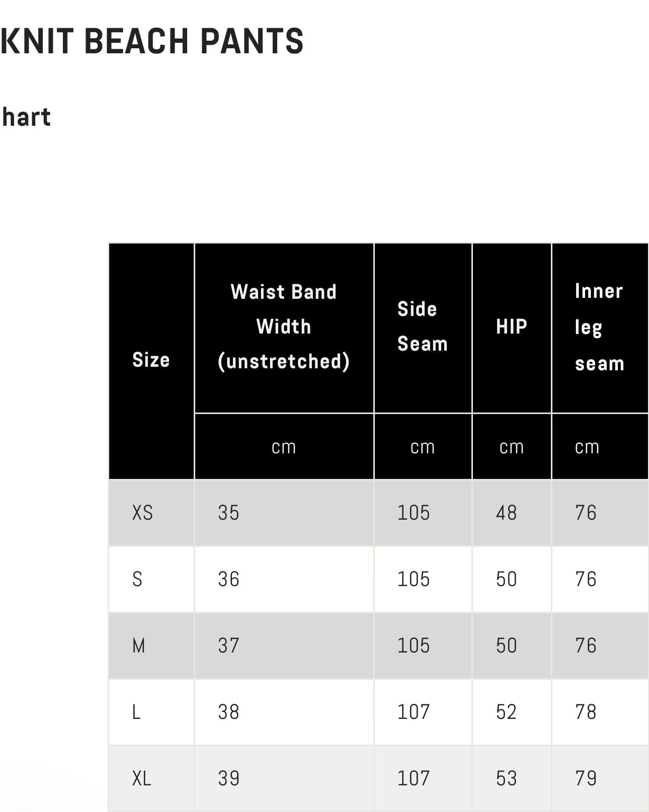The height and width of the screenshot is (812, 649).
Task: Select the Inner leg seam header
Action: click(599, 327)
